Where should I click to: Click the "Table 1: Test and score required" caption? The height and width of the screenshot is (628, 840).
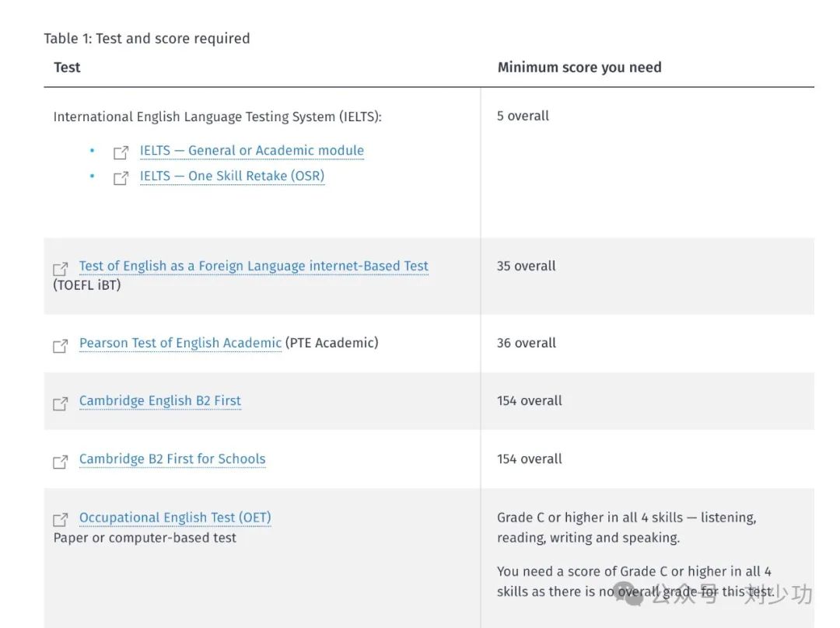tap(147, 39)
